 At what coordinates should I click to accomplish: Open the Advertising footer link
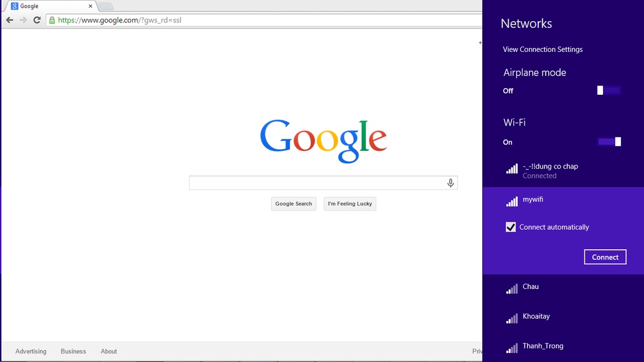pos(31,351)
